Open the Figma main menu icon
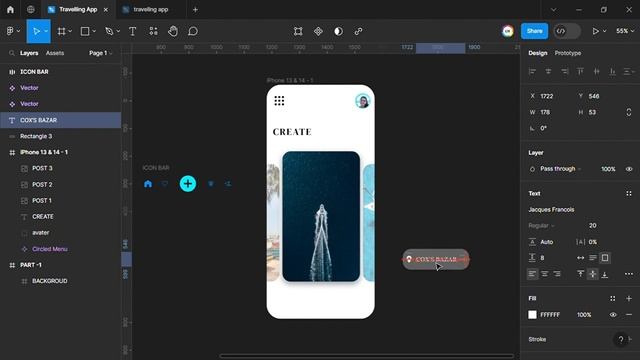This screenshot has width=640, height=360. point(10,31)
